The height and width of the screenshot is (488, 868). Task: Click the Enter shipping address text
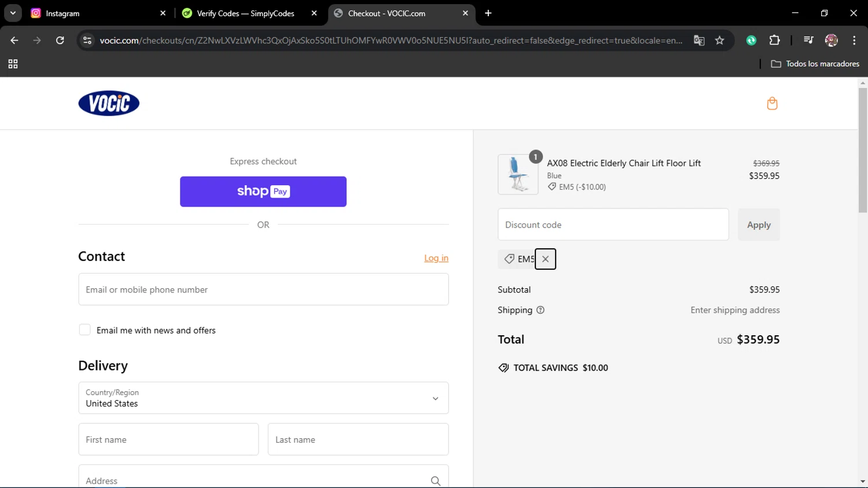[735, 310]
